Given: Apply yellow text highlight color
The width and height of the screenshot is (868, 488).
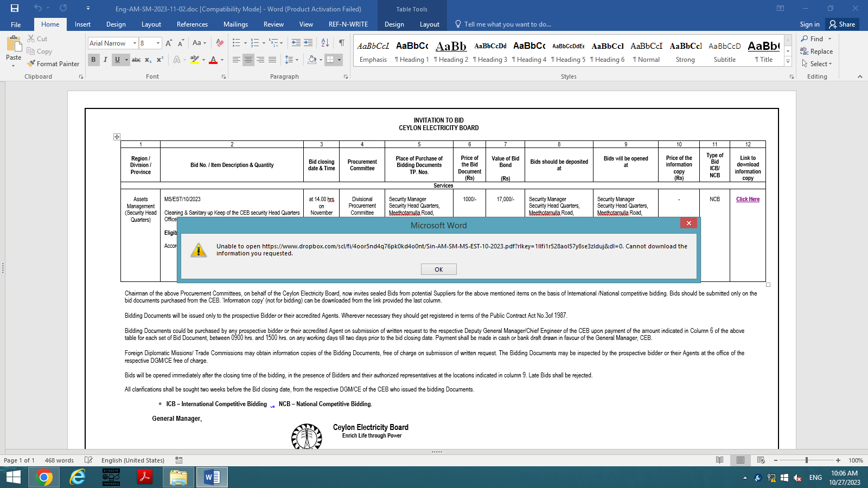Looking at the screenshot, I should [194, 60].
